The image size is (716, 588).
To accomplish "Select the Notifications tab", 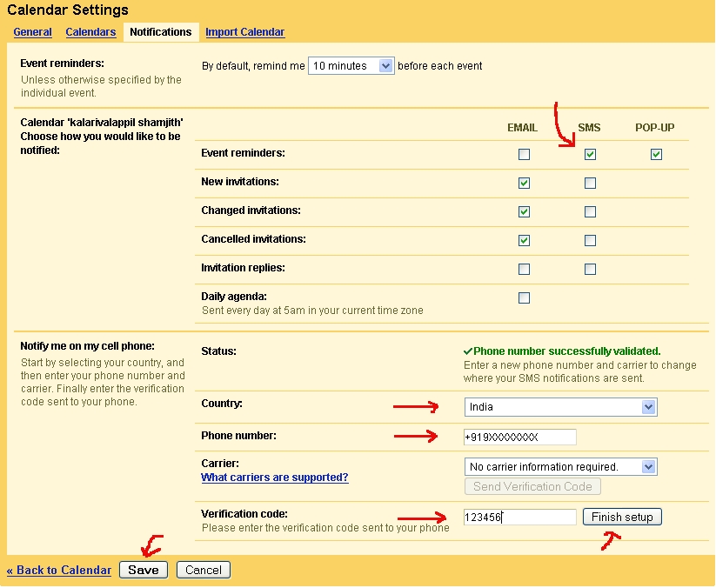I will click(161, 32).
